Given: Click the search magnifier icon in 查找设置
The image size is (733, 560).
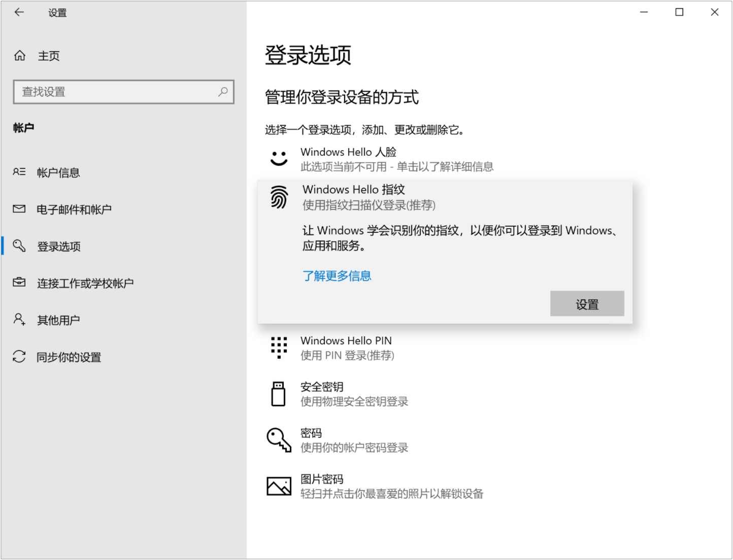Looking at the screenshot, I should (x=223, y=92).
